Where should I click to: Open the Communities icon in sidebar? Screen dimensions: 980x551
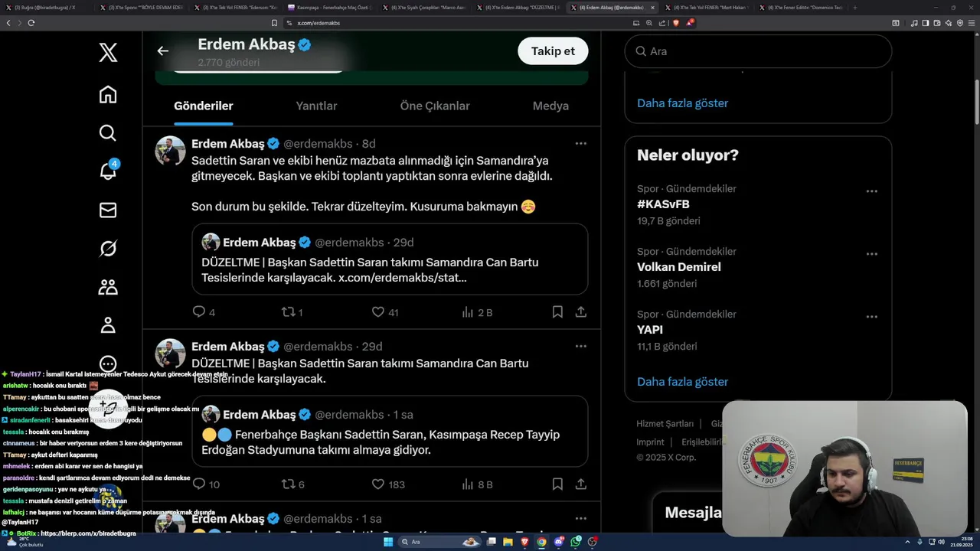108,287
